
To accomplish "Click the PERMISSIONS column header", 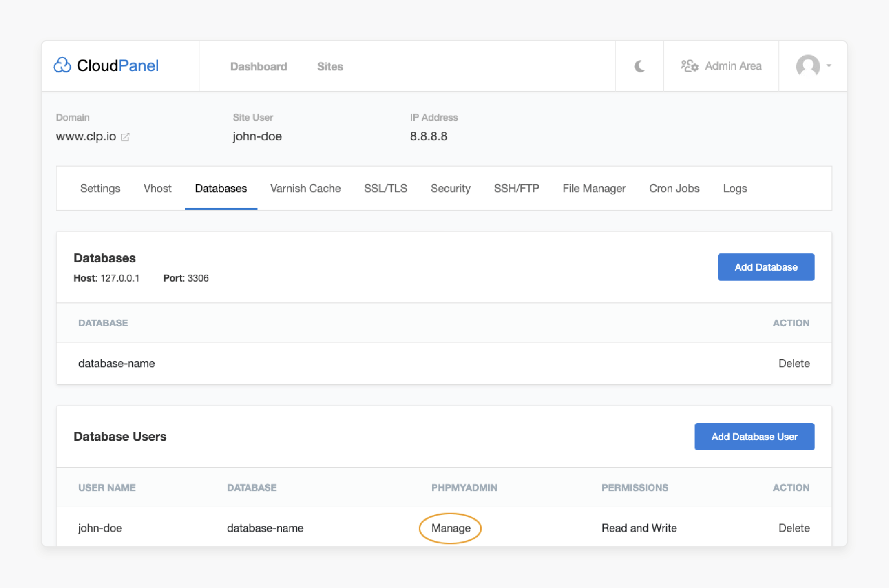I will click(x=635, y=488).
